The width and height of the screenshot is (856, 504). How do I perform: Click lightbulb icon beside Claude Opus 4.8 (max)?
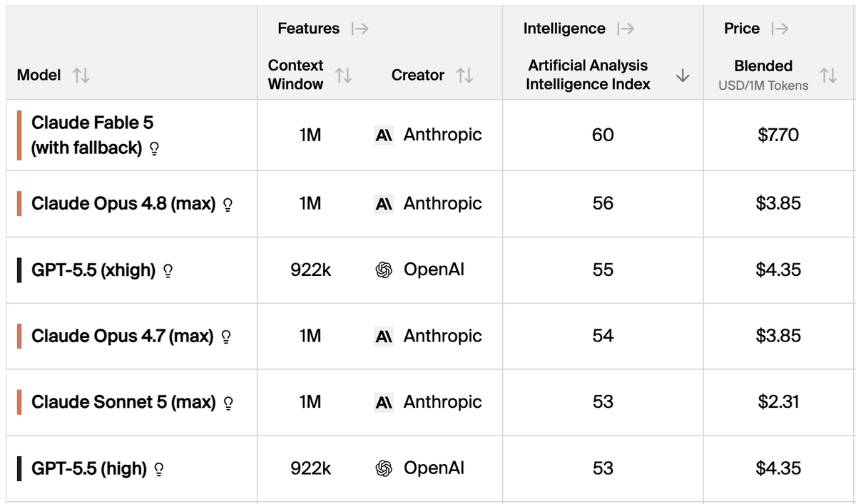[228, 205]
